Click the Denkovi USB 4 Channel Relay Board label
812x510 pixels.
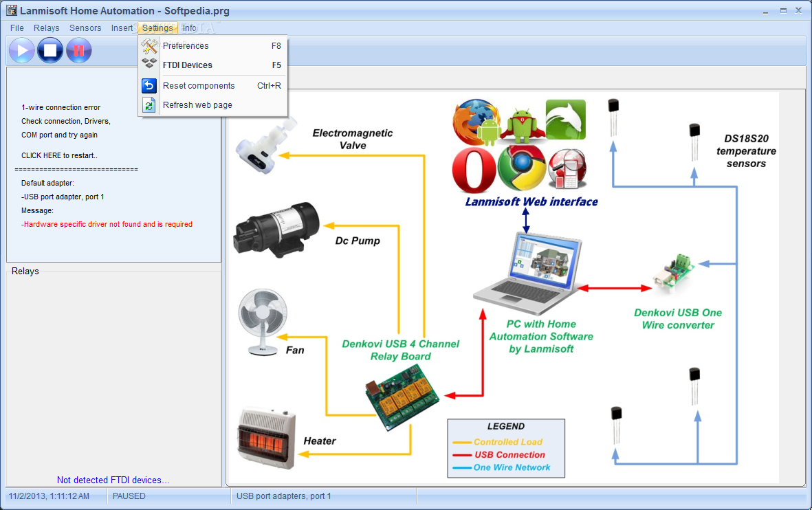pyautogui.click(x=400, y=350)
